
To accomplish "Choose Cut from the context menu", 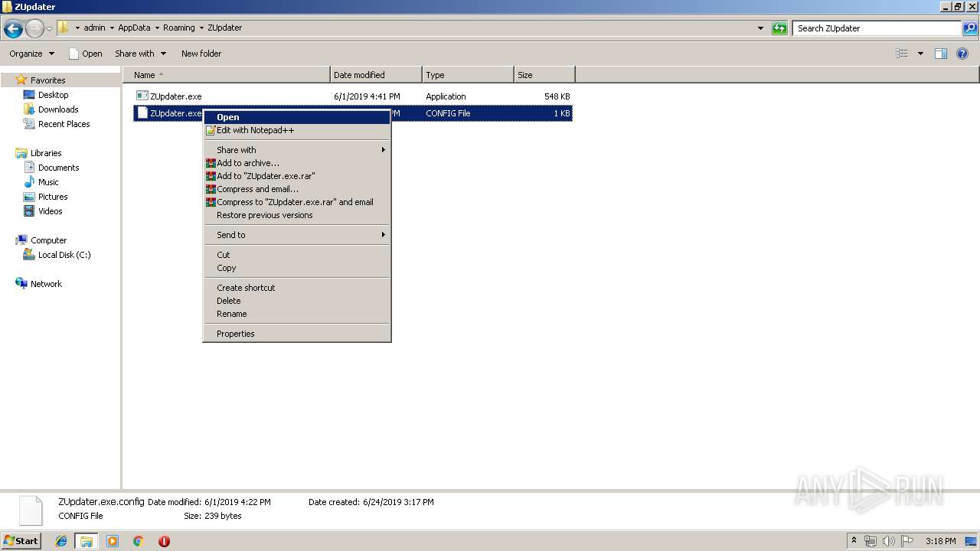I will (297, 255).
